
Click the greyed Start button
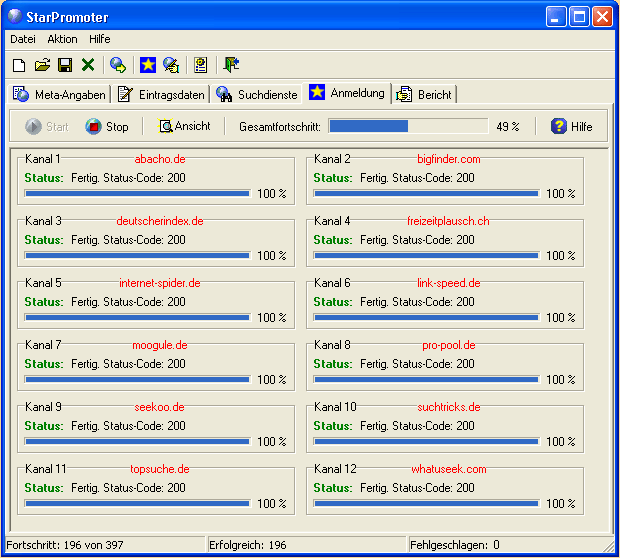pyautogui.click(x=47, y=127)
